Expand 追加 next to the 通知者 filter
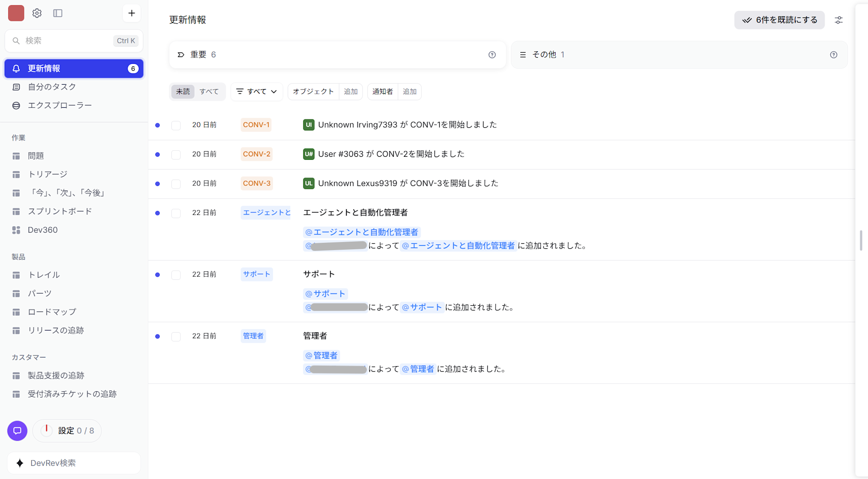 click(x=409, y=92)
